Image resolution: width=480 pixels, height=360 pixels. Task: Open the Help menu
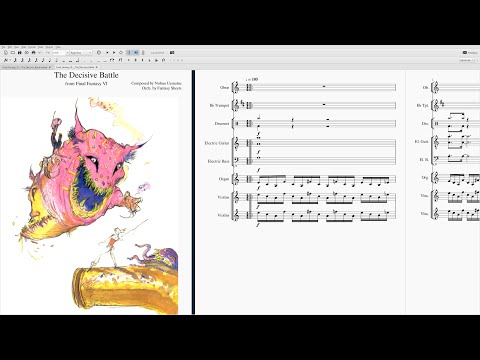58,47
